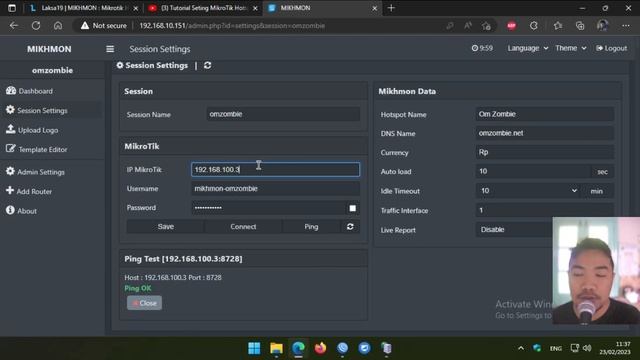The image size is (640, 360).
Task: Click the Auto load seconds field
Action: 533,171
